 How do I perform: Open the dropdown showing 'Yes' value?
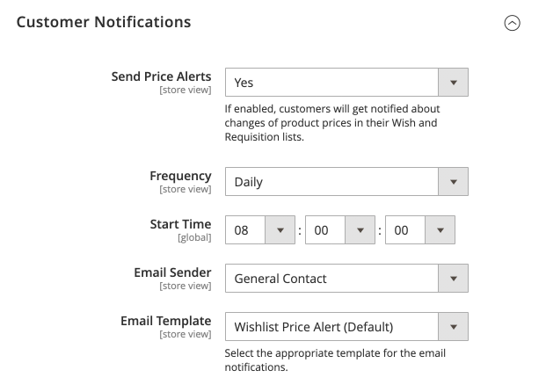(332, 83)
